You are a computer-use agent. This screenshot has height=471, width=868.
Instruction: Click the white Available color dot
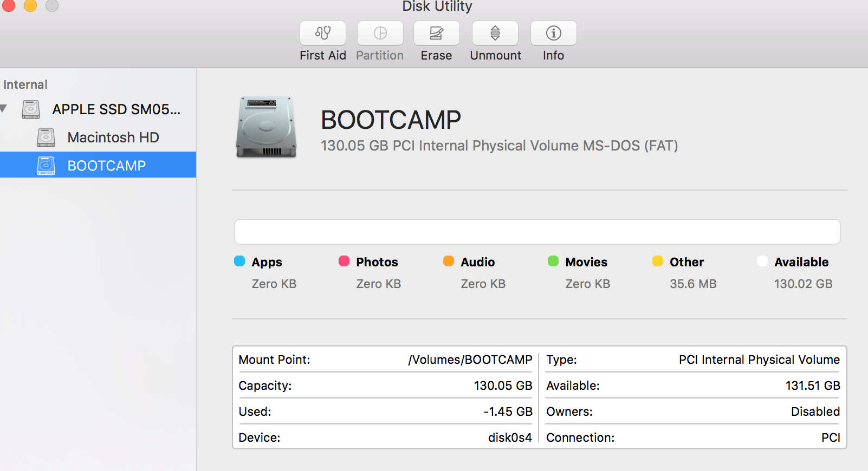pos(762,261)
